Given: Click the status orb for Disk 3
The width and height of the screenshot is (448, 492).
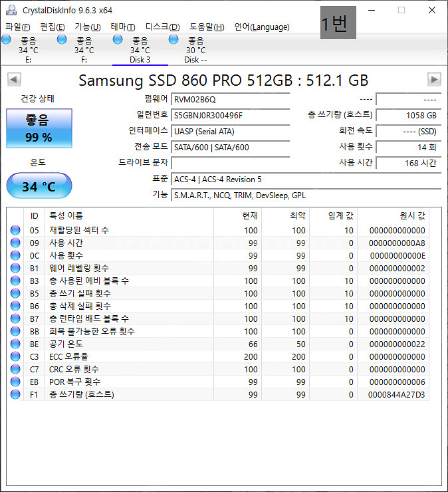Looking at the screenshot, I should tap(118, 39).
